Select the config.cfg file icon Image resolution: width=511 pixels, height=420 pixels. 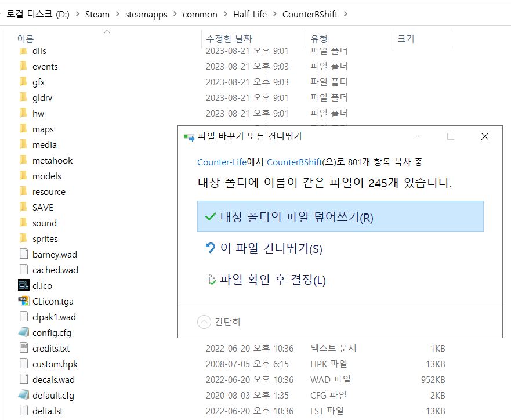pyautogui.click(x=23, y=332)
